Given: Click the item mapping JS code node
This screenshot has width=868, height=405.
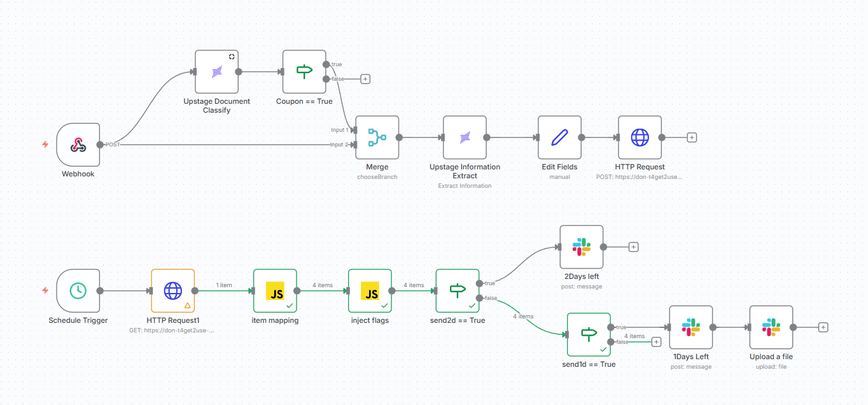Looking at the screenshot, I should point(275,290).
